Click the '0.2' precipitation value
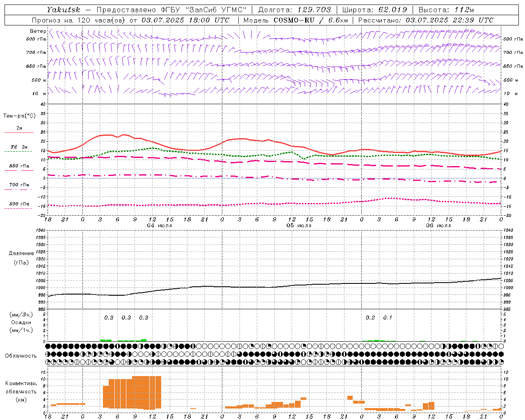The width and height of the screenshot is (525, 420). pyautogui.click(x=370, y=318)
